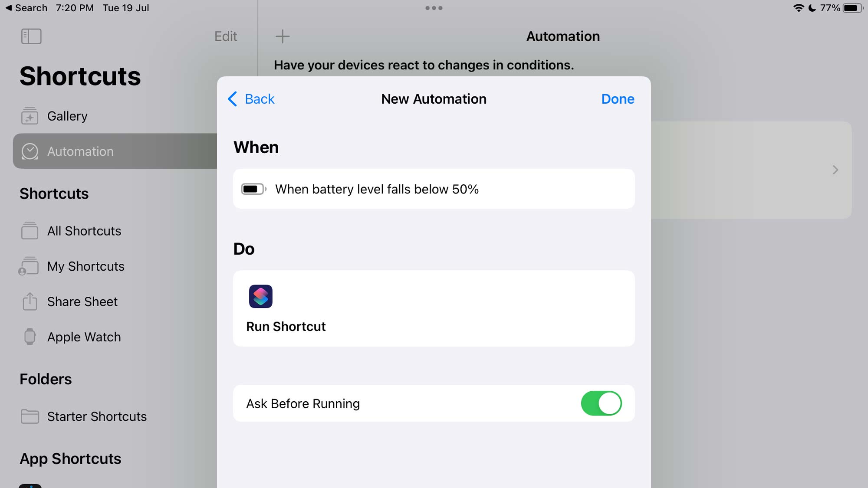Click the Starter Shortcuts folder icon
This screenshot has width=868, height=488.
pos(30,416)
